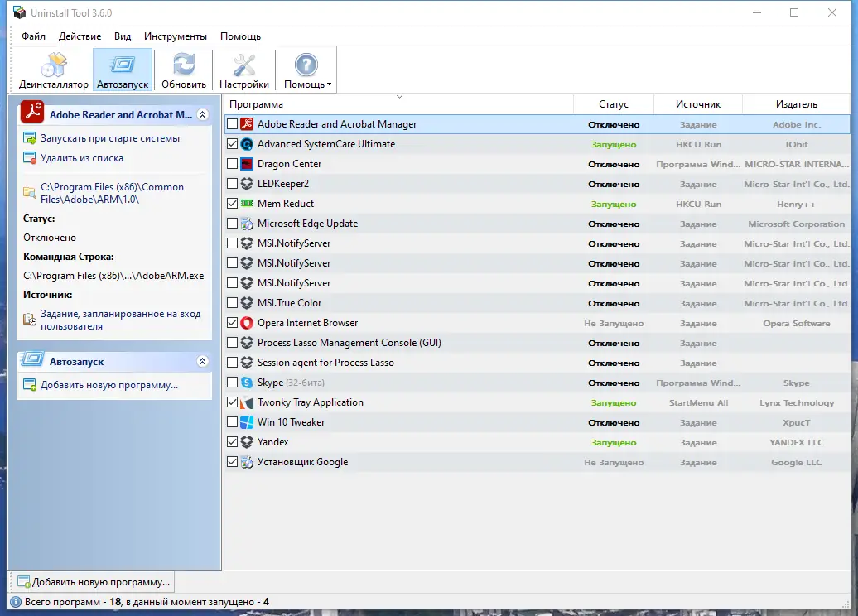Click the Twonky Tray Application icon
The image size is (858, 616).
pyautogui.click(x=247, y=402)
